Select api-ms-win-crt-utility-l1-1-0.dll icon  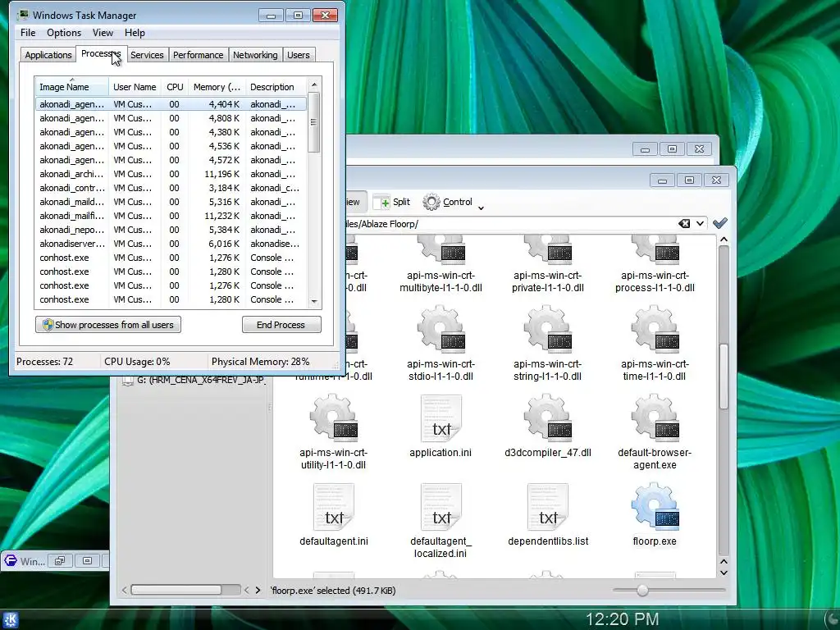[x=333, y=418]
